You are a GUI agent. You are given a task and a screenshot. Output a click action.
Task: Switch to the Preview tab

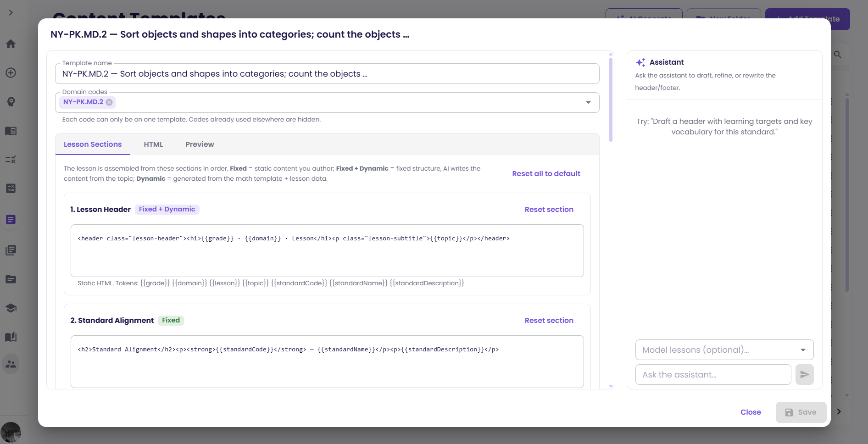pos(200,144)
